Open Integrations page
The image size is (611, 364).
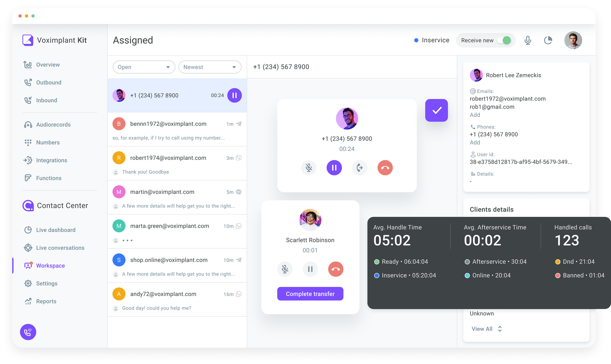46,160
